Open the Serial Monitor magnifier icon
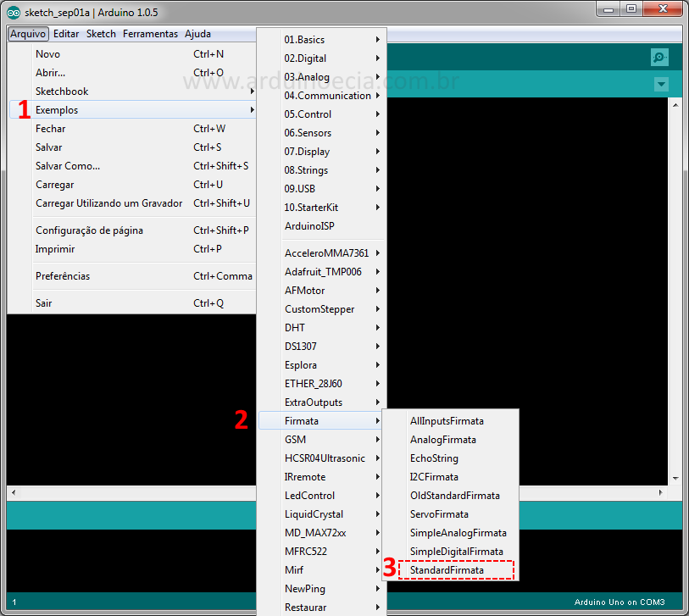Viewport: 689px width, 616px height. [x=659, y=57]
